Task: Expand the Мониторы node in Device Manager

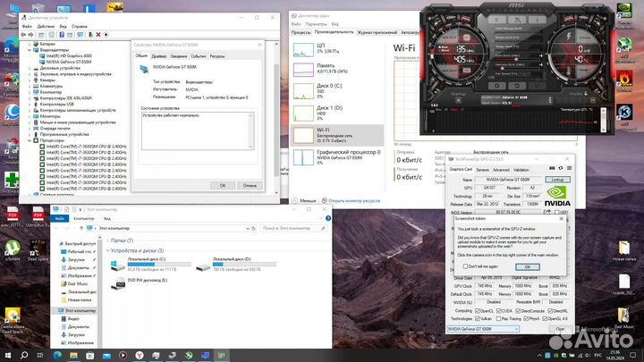Action: (30, 116)
